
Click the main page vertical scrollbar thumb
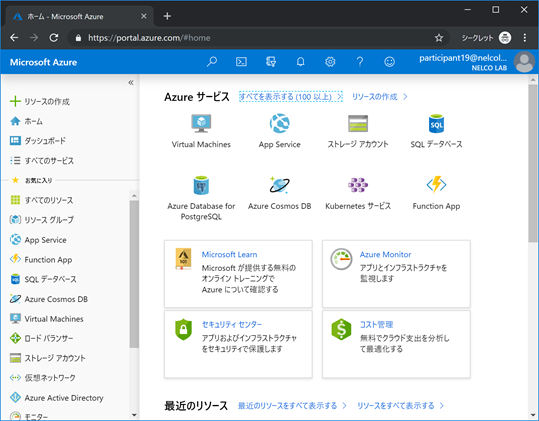tap(533, 163)
